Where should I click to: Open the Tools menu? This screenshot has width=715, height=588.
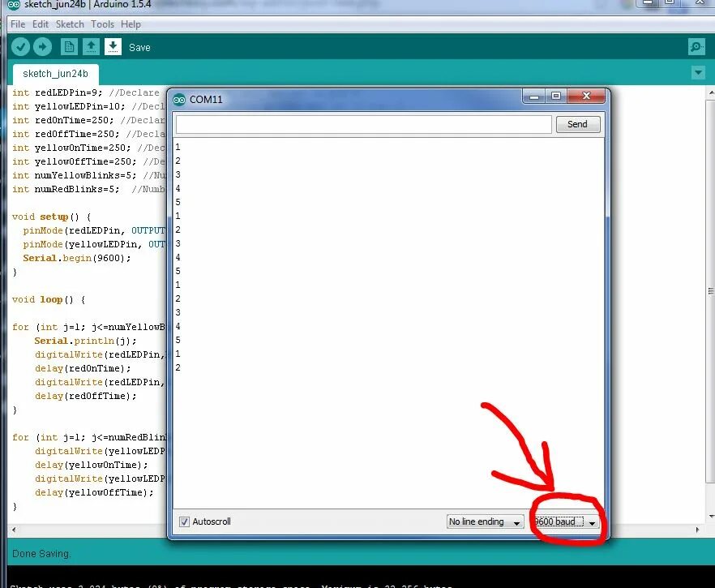coord(102,24)
